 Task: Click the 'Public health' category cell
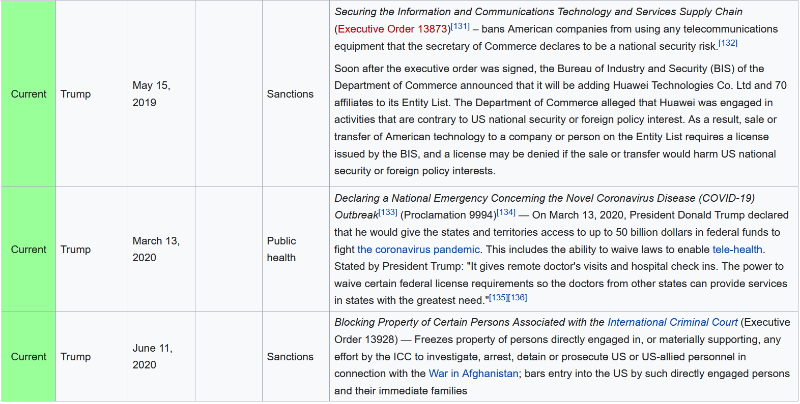(x=282, y=249)
